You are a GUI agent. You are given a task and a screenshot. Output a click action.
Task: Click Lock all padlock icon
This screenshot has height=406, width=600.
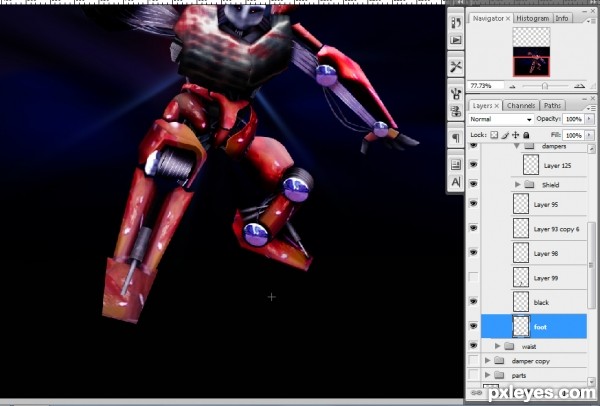526,135
